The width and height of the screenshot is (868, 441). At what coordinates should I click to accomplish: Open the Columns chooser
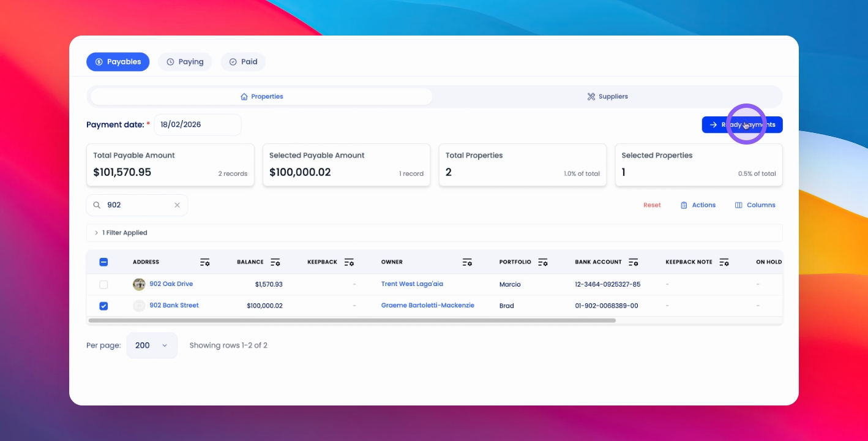(755, 205)
